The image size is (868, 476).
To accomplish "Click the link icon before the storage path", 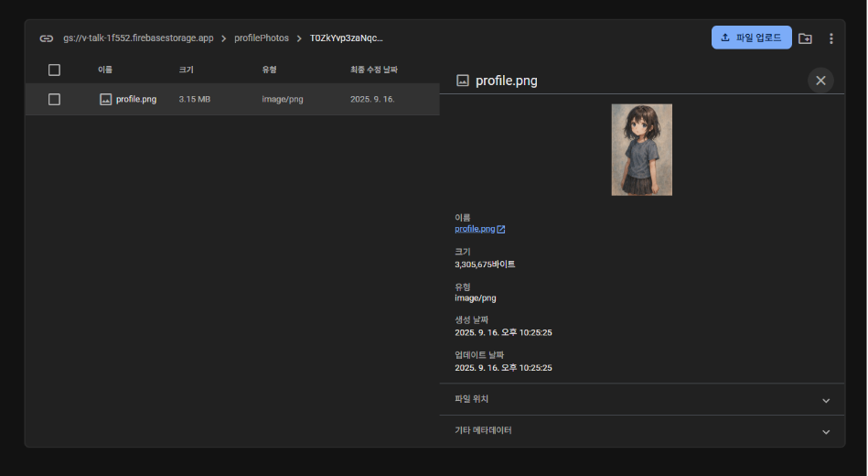I will click(46, 38).
